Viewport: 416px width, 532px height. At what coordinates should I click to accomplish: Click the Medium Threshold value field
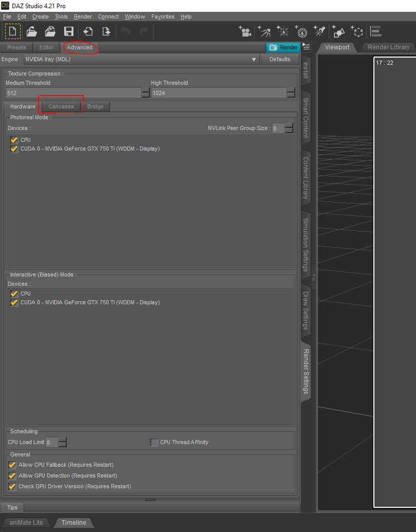tap(73, 93)
